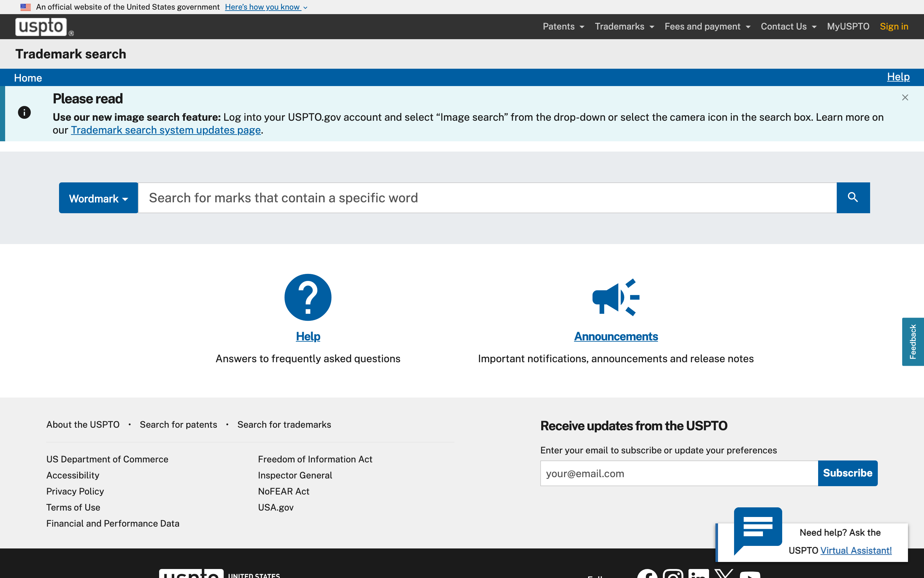Open the LinkedIn social icon
Screen dimensions: 924x578
699,574
